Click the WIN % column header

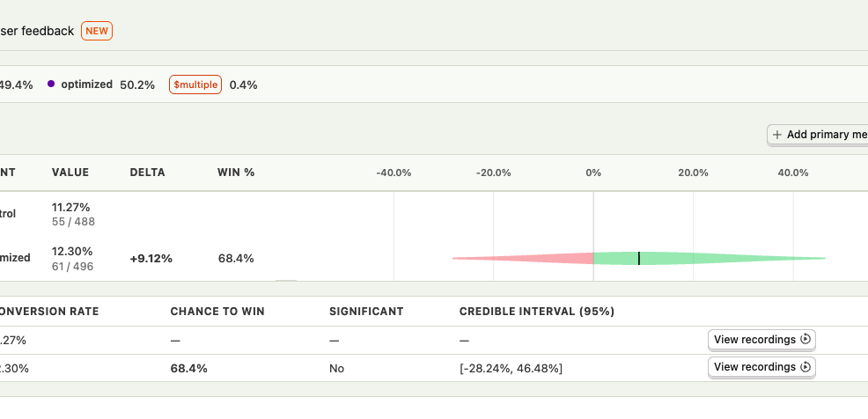(x=236, y=173)
